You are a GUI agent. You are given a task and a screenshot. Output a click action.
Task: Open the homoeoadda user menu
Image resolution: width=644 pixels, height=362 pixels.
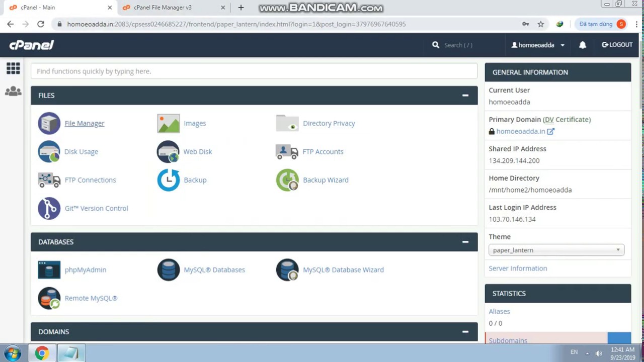538,45
